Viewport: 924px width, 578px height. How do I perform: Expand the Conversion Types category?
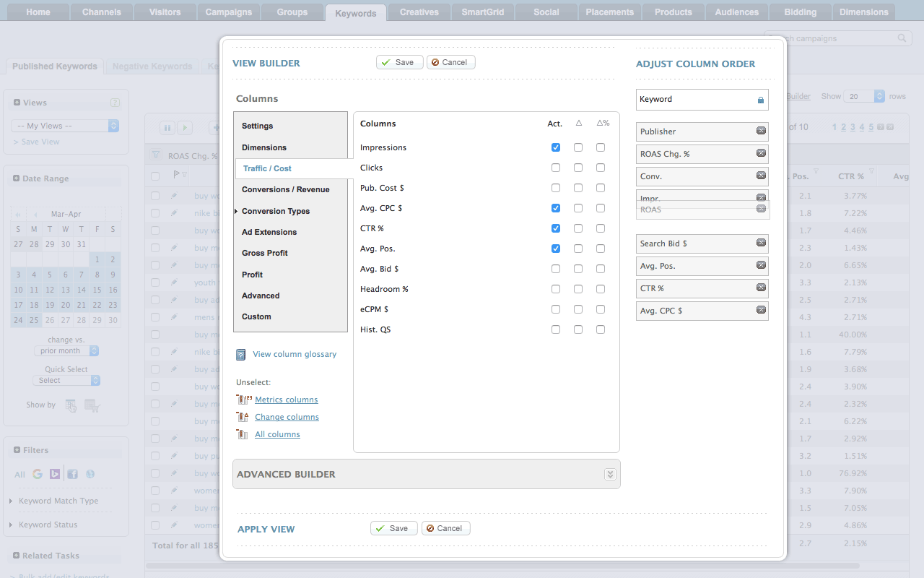276,211
